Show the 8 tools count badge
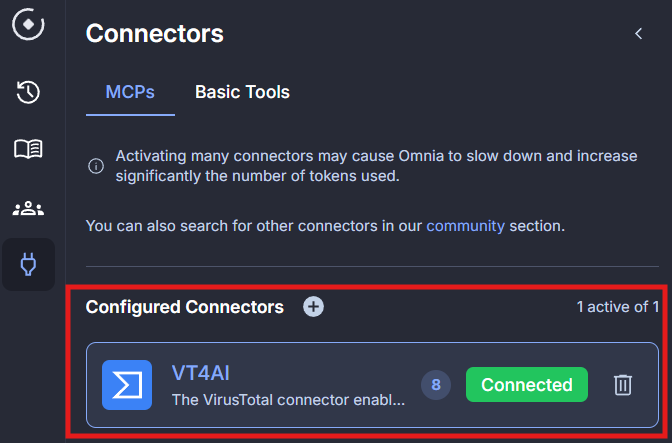Screen dimensions: 672x443 click(x=435, y=385)
